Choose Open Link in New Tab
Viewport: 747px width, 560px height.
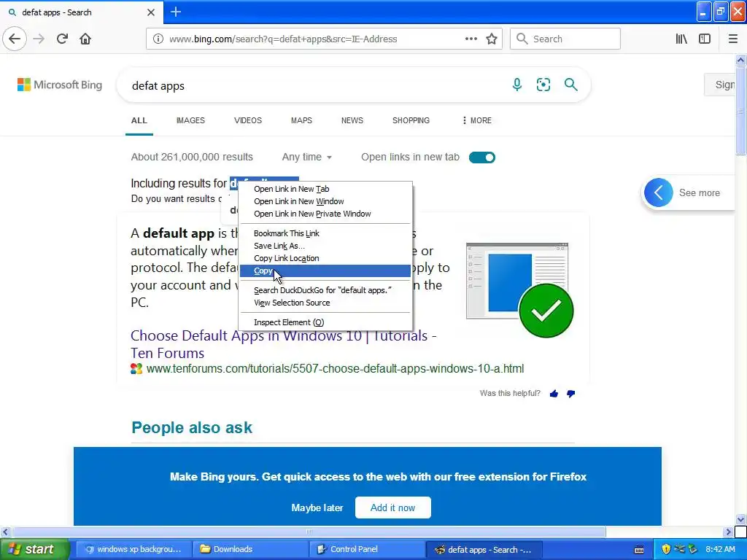coord(325,189)
